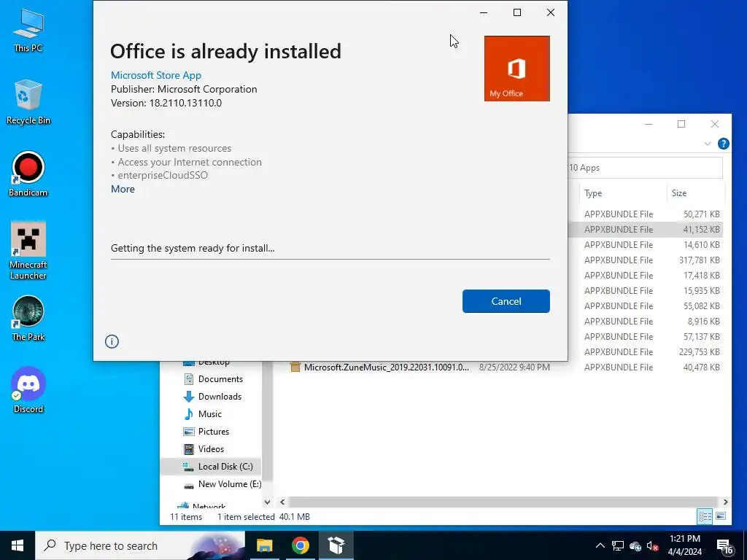Cancel the Office installation

(506, 301)
